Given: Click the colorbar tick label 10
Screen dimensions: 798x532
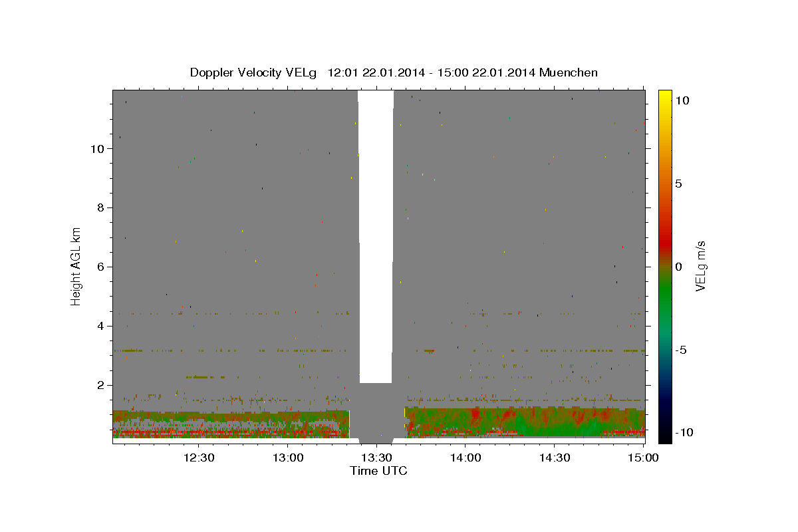Looking at the screenshot, I should click(x=682, y=100).
